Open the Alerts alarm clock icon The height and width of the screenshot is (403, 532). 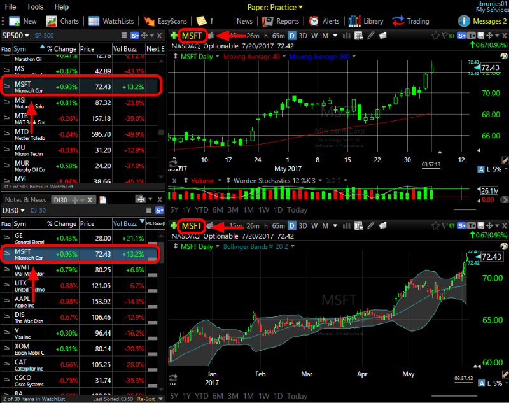pos(314,21)
